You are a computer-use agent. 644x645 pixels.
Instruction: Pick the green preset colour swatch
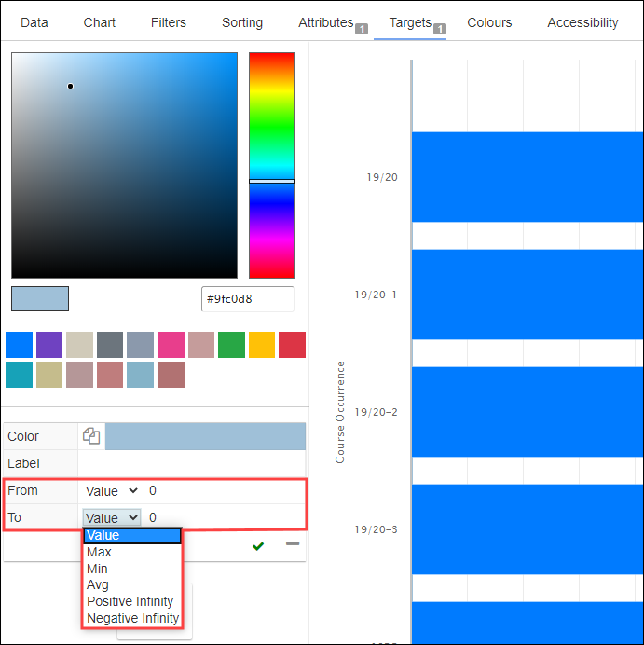click(x=231, y=345)
